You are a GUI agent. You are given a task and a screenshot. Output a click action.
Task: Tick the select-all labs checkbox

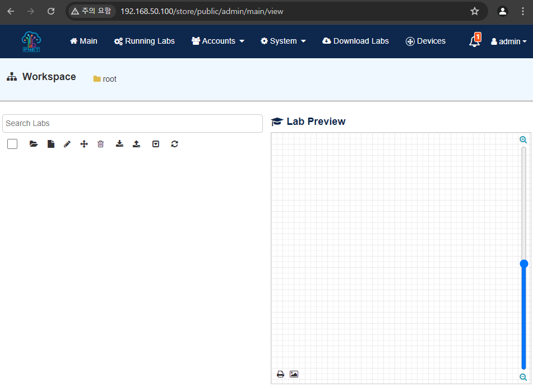pos(12,144)
